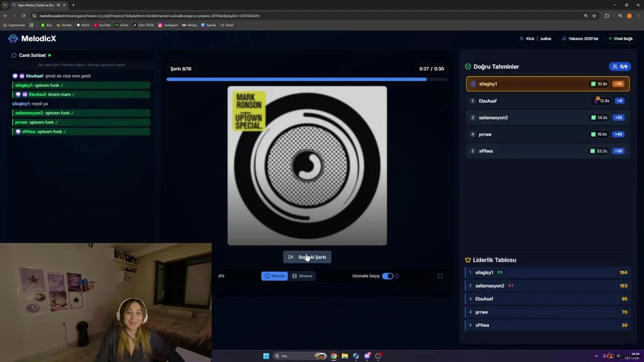
Task: Open the Donate bookmark
Action: [63, 25]
